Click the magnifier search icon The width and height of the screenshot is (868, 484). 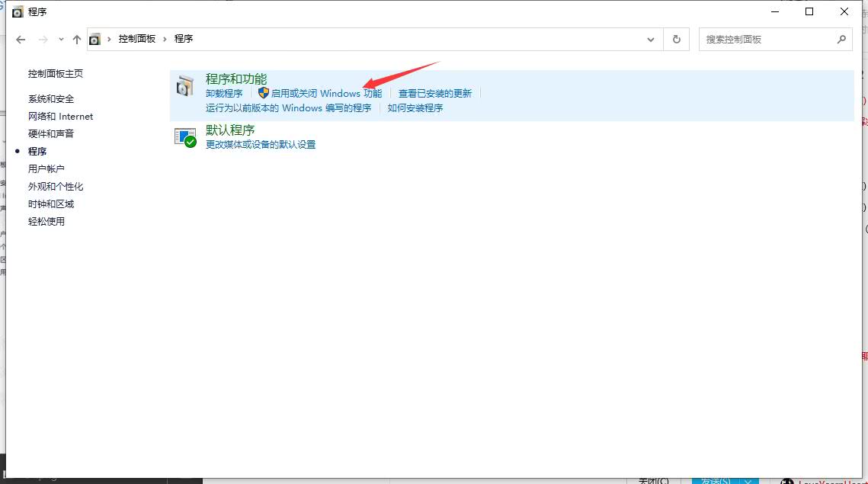[x=841, y=40]
